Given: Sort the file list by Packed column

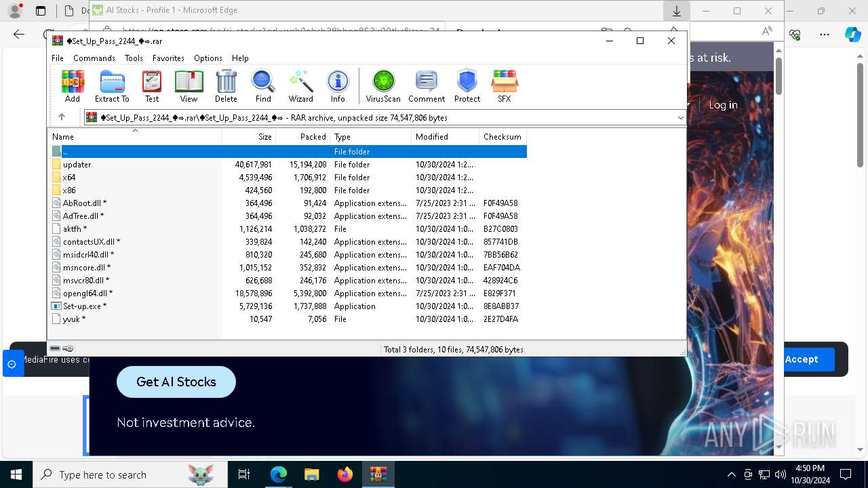Looking at the screenshot, I should [303, 137].
